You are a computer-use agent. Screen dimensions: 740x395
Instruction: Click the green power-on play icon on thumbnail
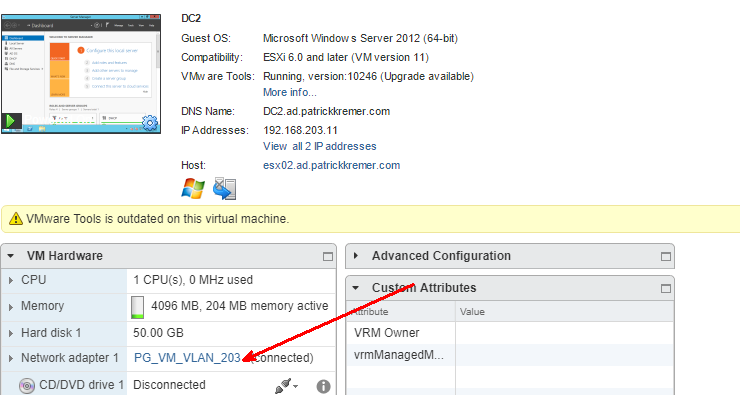(x=10, y=121)
